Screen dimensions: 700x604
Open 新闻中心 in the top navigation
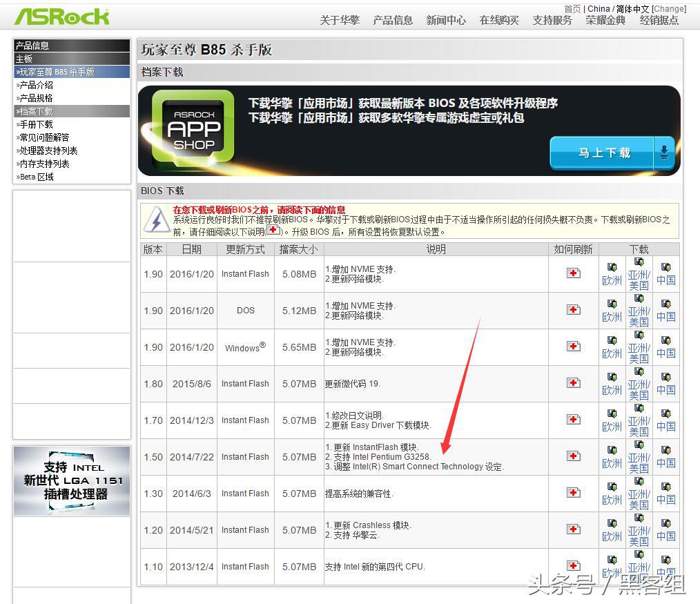(446, 20)
